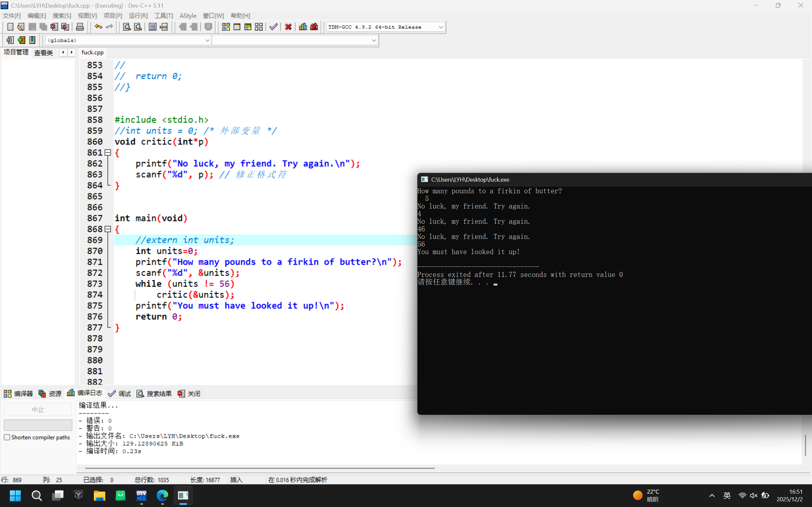
Task: Collapse the critic function fold box
Action: (x=108, y=152)
